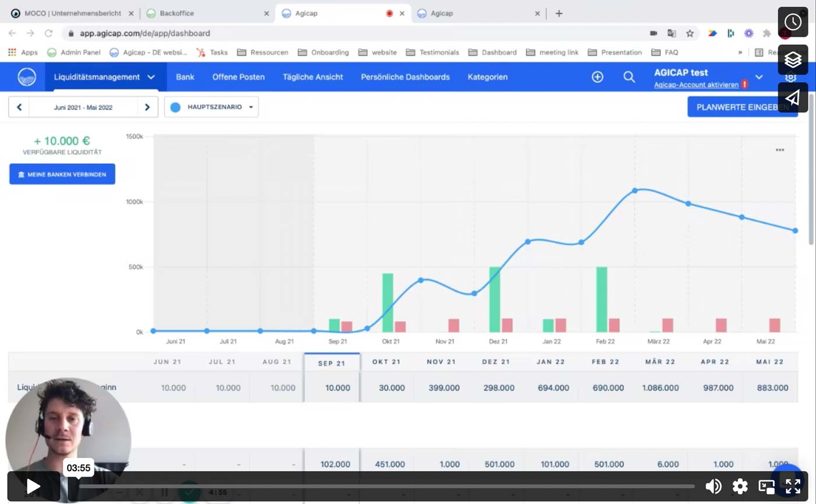Click the green Okt 21 income bar
Viewport: 816px width, 504px height.
388,303
